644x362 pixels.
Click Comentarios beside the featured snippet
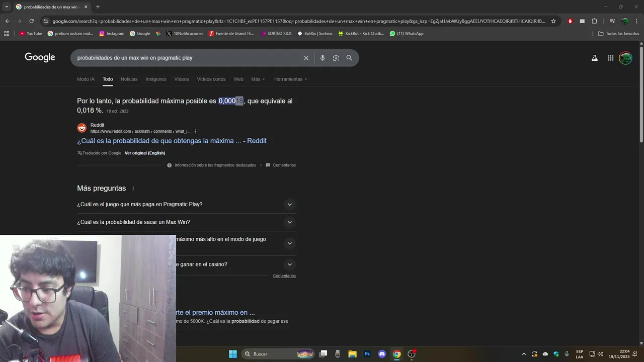pos(281,165)
